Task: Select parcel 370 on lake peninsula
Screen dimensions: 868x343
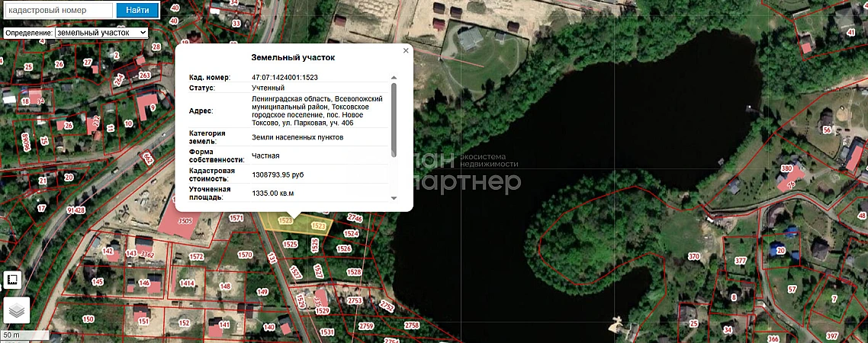Action: tap(693, 257)
